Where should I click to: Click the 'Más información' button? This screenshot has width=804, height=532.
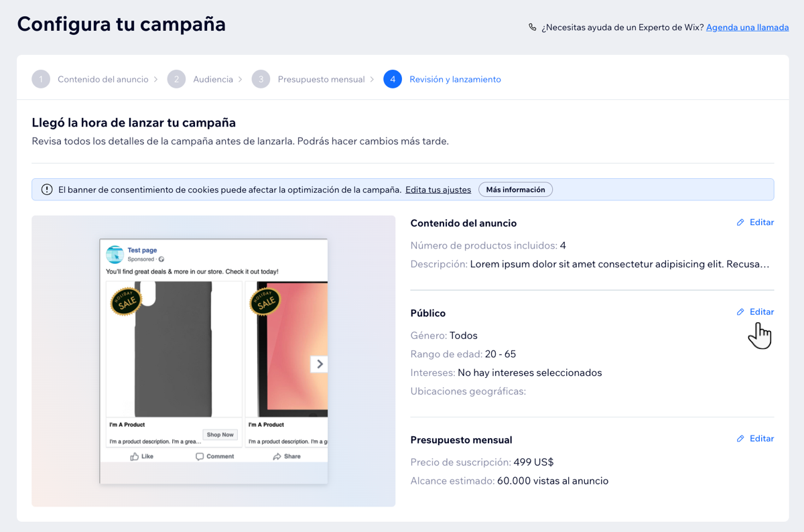[515, 190]
